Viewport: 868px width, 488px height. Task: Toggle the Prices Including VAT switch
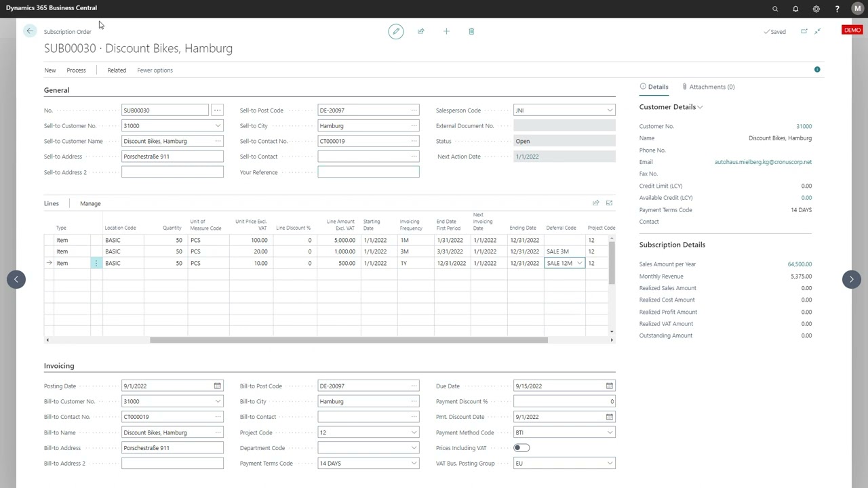[x=521, y=448]
